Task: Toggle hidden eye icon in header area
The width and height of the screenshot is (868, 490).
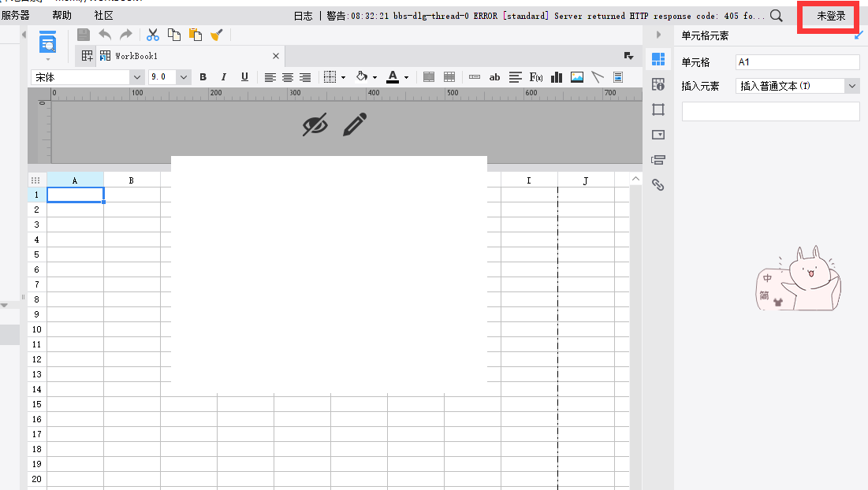Action: [x=315, y=125]
